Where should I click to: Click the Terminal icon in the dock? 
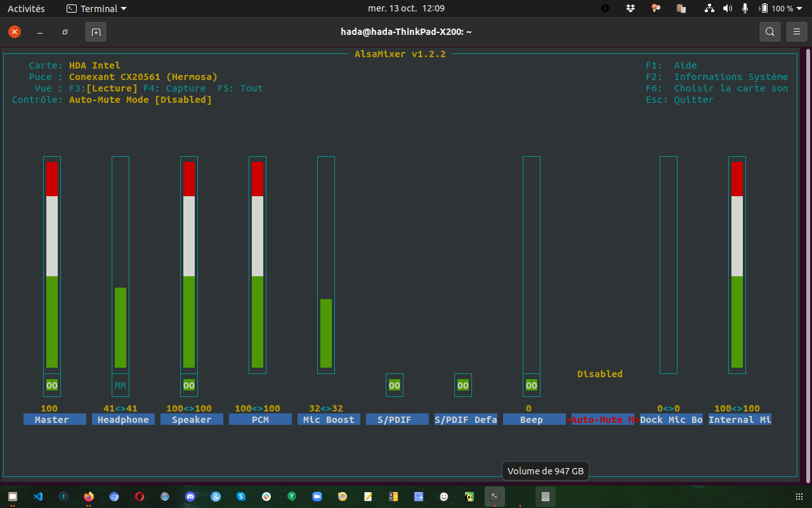tap(495, 497)
